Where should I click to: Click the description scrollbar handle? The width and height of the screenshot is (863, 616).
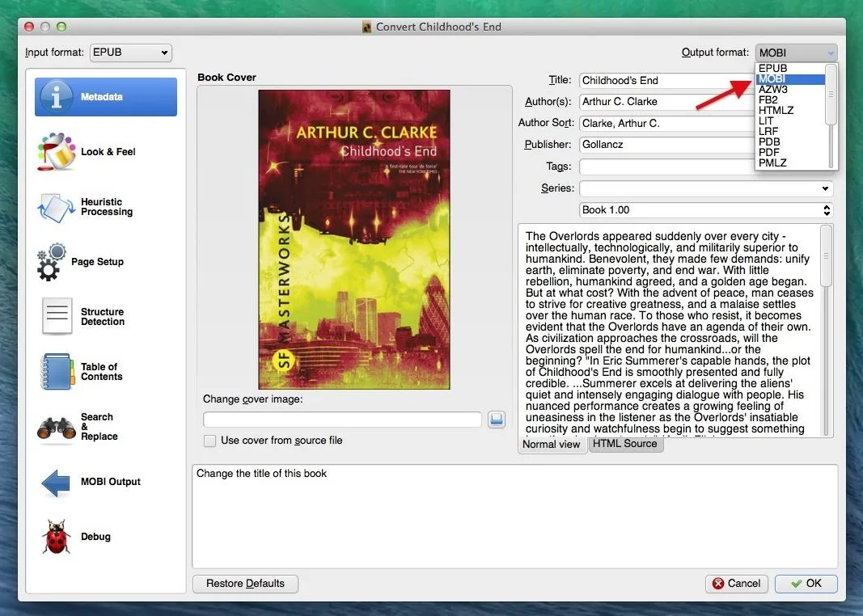click(826, 256)
